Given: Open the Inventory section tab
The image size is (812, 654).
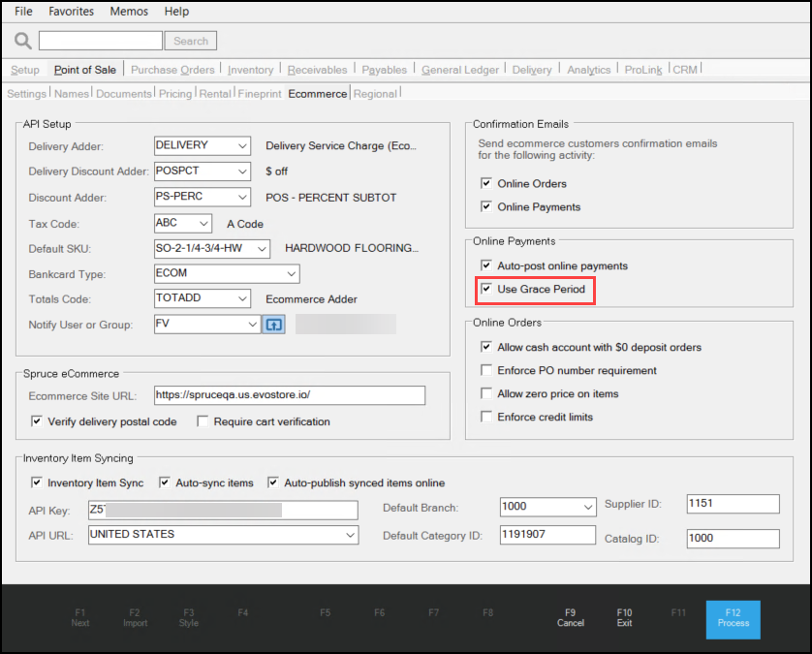Looking at the screenshot, I should (250, 70).
